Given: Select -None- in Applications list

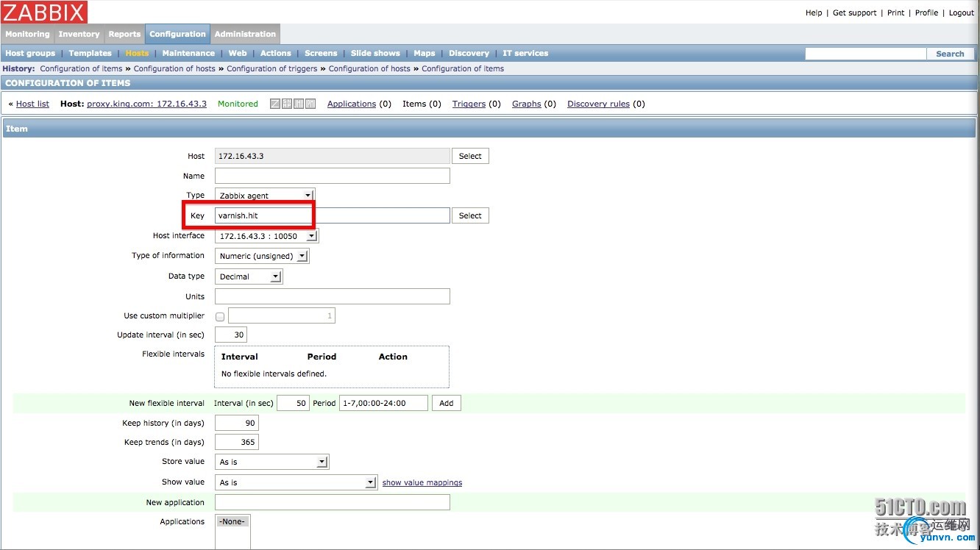Looking at the screenshot, I should [232, 521].
